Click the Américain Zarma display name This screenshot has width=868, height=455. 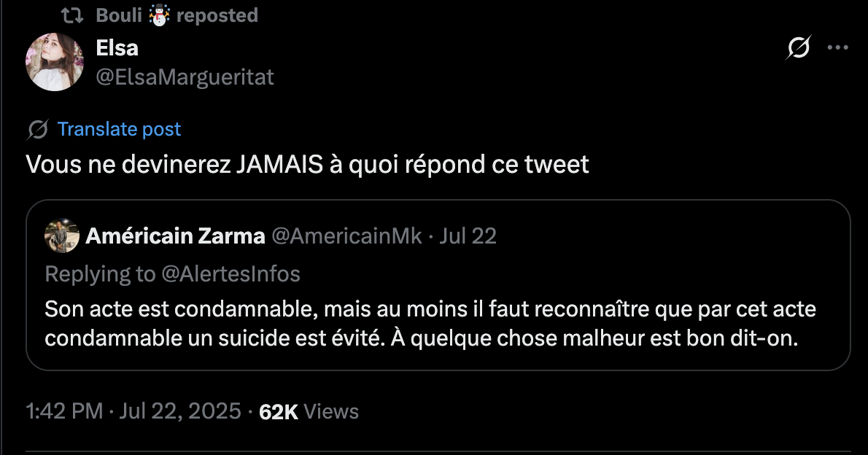tap(175, 236)
